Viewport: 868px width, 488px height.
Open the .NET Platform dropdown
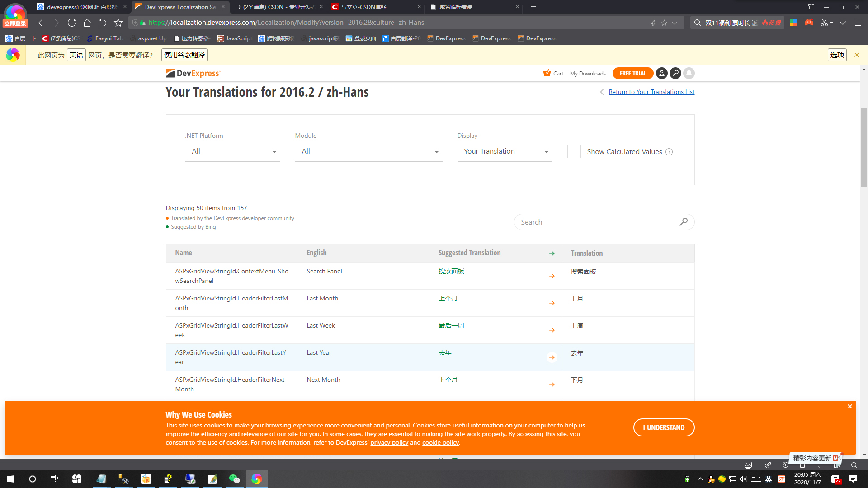coord(233,151)
